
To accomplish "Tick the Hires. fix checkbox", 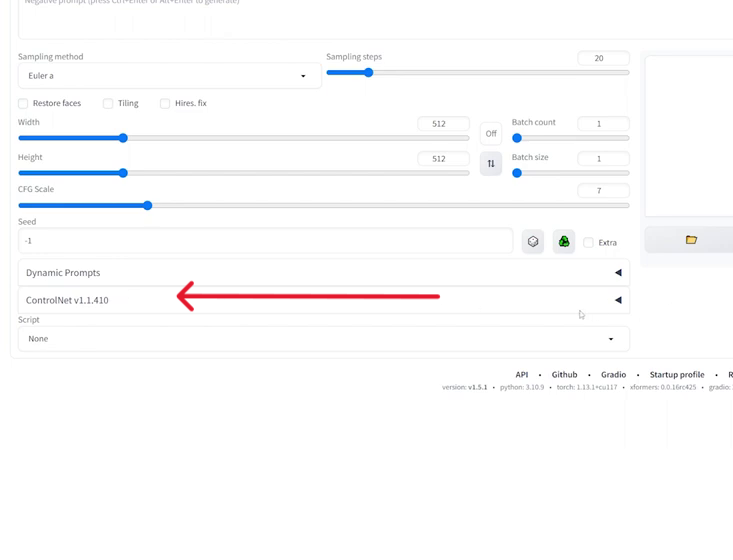I will 165,103.
